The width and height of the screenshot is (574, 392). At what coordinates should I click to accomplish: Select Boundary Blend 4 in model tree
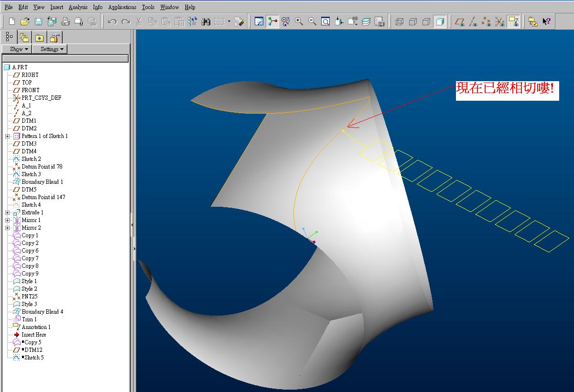pyautogui.click(x=42, y=312)
